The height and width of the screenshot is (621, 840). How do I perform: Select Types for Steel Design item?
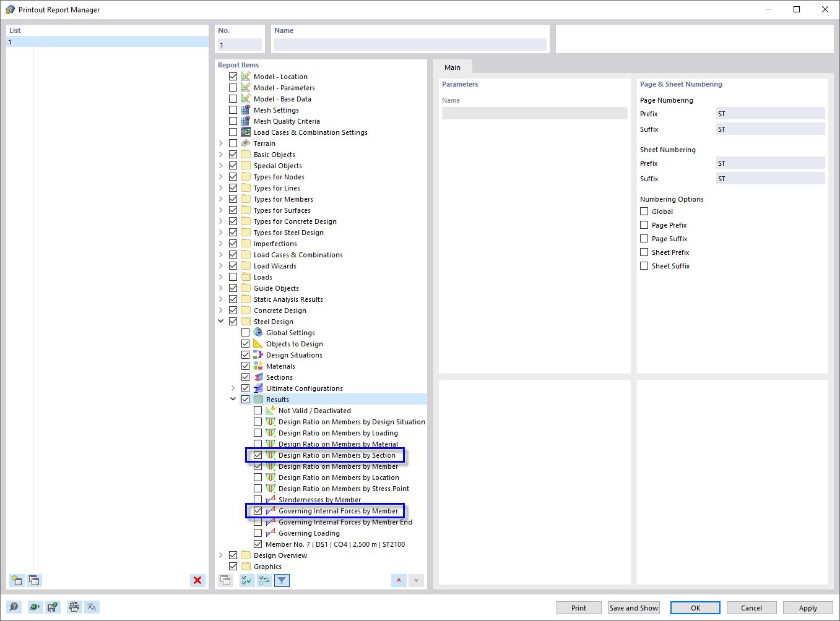click(288, 233)
